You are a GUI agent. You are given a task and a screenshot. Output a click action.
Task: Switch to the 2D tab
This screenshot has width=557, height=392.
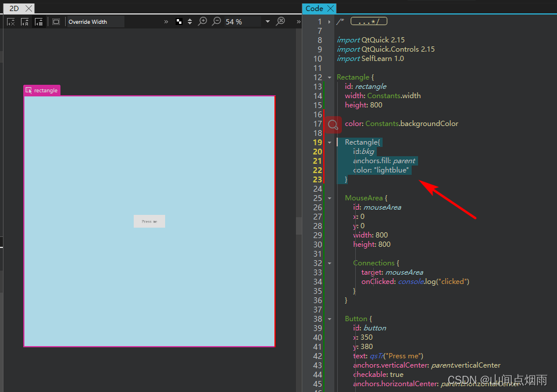pos(13,8)
